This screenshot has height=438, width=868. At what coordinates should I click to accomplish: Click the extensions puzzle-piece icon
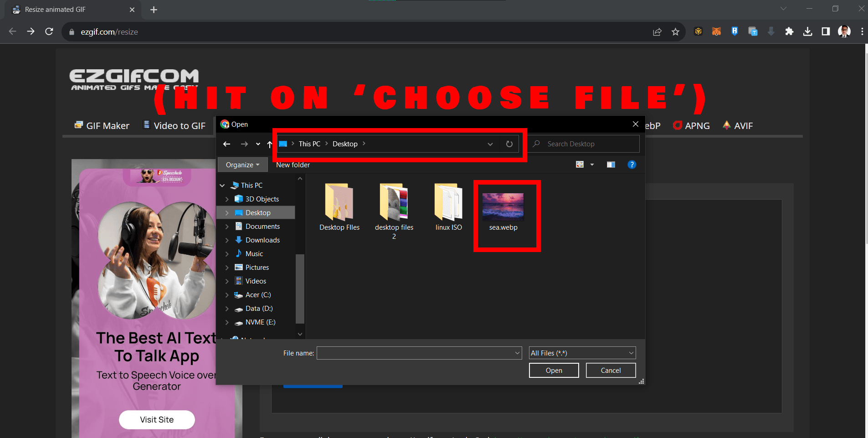[x=790, y=31]
